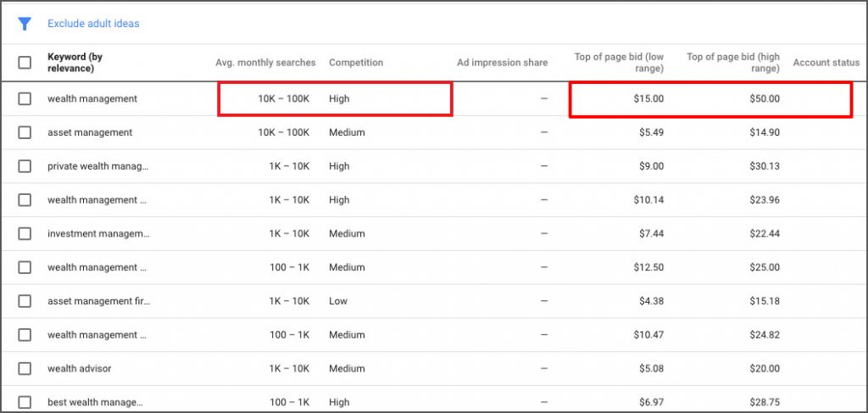This screenshot has width=868, height=413.
Task: Sort by Top of page bid (low range)
Action: pyautogui.click(x=619, y=63)
